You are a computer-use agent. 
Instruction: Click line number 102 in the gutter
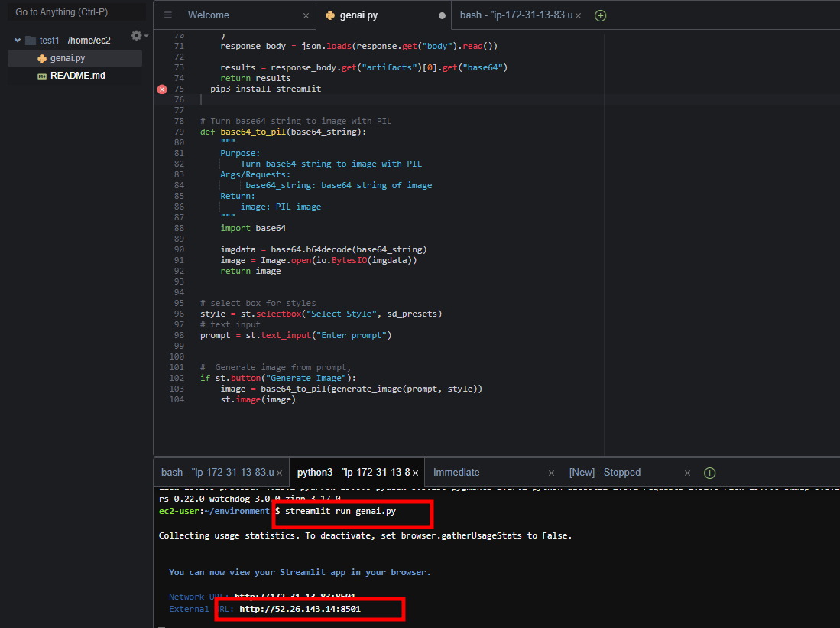(177, 378)
